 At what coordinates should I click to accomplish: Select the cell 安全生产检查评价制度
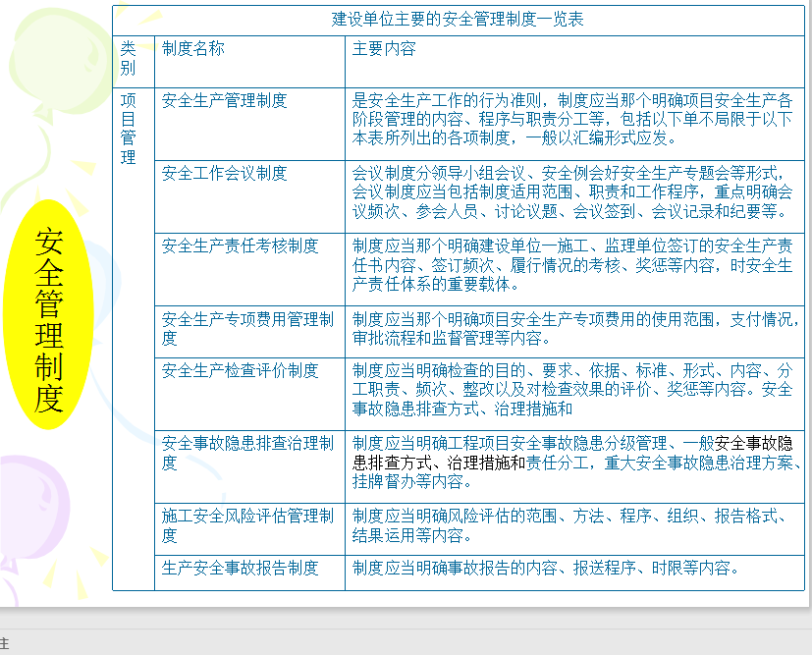[249, 394]
